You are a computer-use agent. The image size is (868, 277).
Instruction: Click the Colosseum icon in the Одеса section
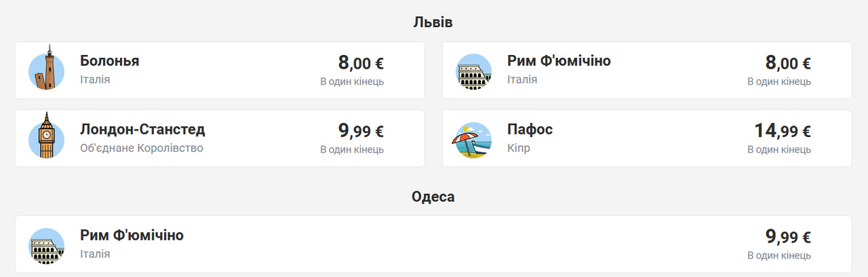click(x=46, y=245)
